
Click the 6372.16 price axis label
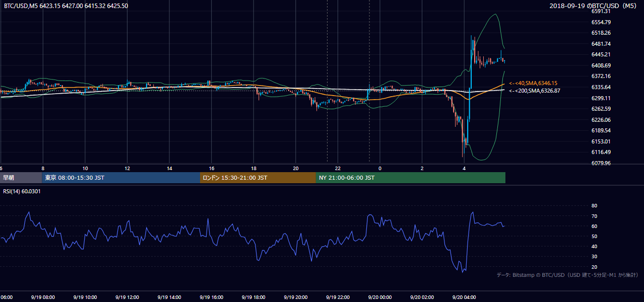click(601, 76)
